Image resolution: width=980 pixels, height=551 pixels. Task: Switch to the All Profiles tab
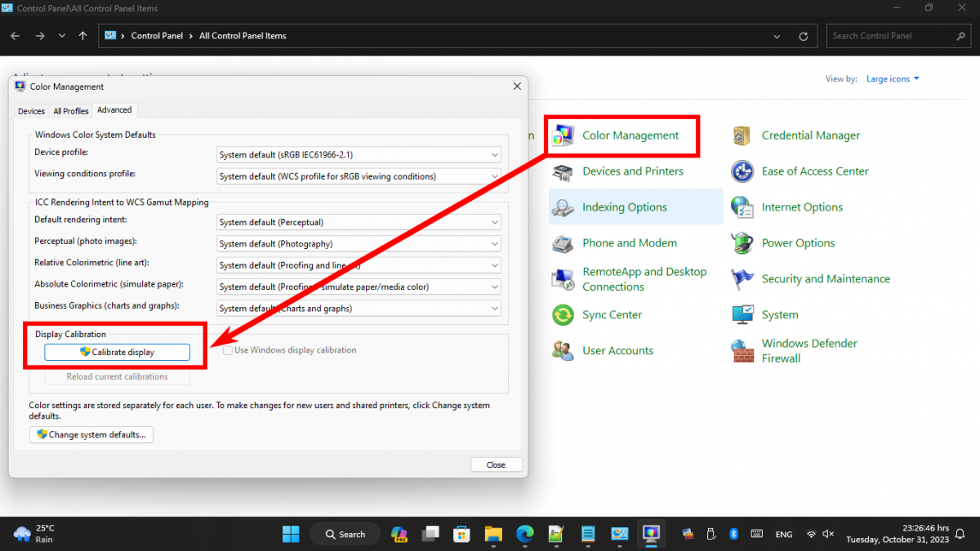point(71,111)
